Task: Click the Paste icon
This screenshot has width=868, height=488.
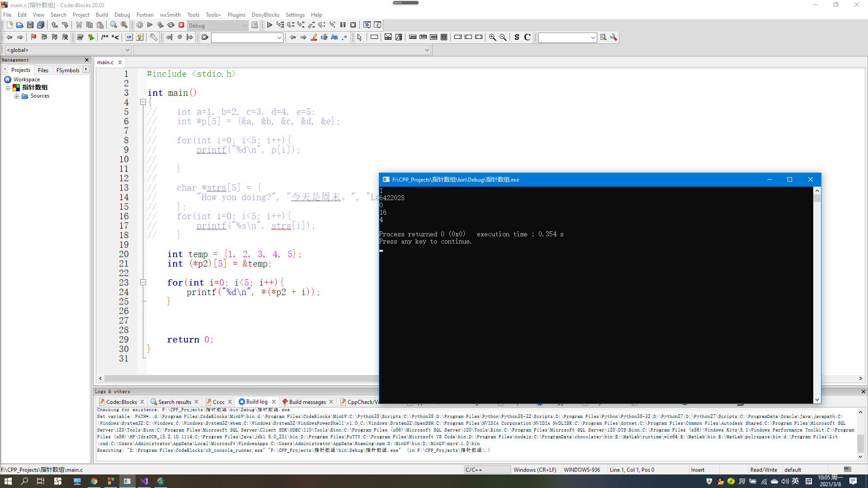Action: 100,25
